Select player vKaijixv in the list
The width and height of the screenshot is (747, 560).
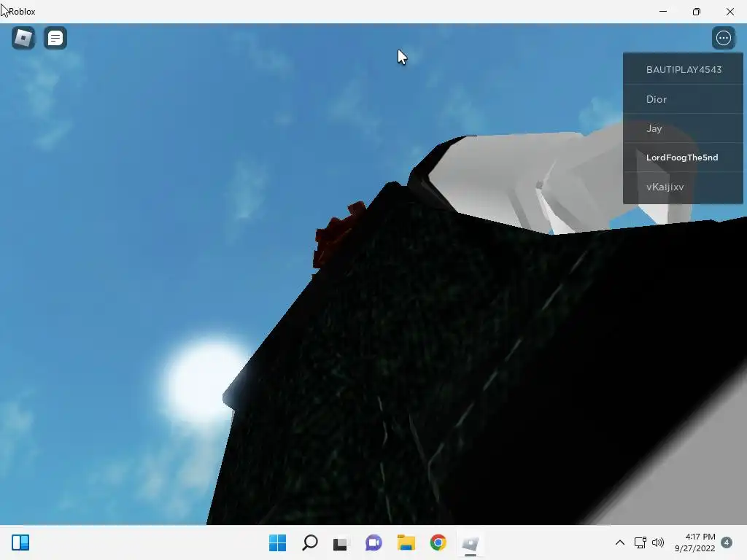coord(683,187)
